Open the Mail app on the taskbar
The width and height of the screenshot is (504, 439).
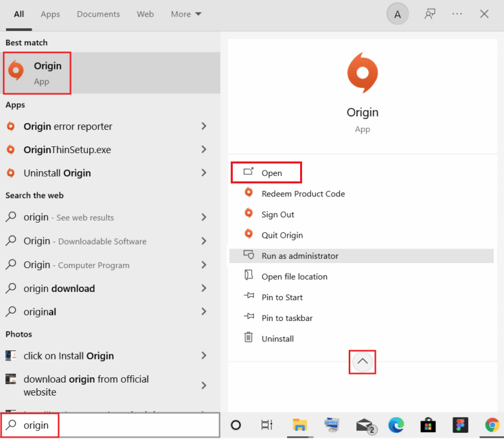coord(365,425)
